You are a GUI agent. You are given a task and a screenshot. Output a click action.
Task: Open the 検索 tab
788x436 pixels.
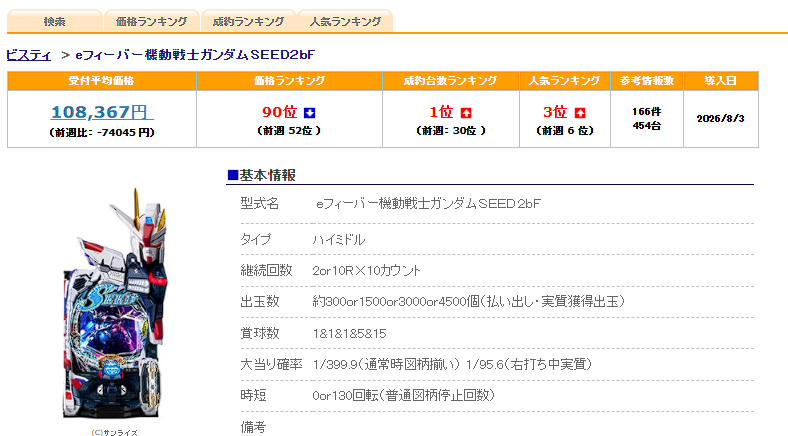coord(54,21)
